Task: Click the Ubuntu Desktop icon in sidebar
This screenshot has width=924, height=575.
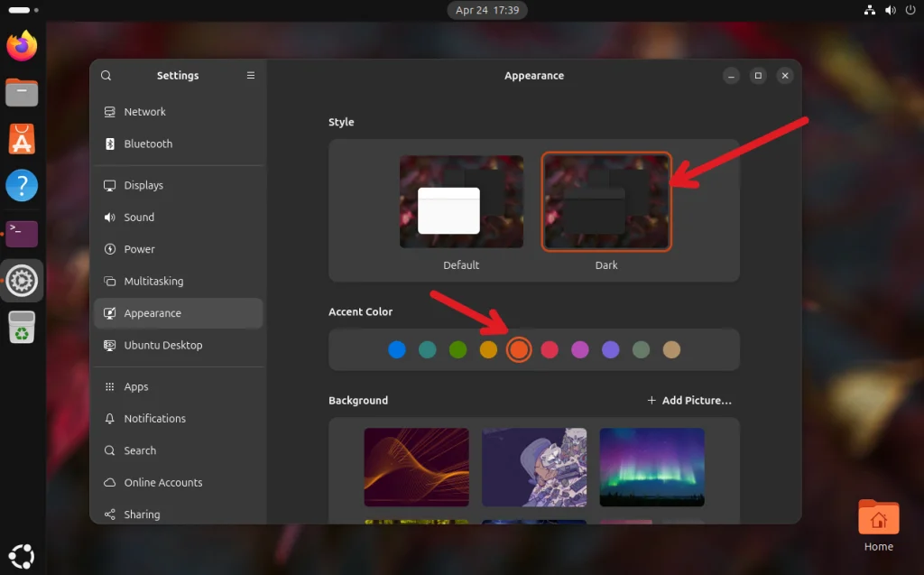Action: pyautogui.click(x=109, y=345)
